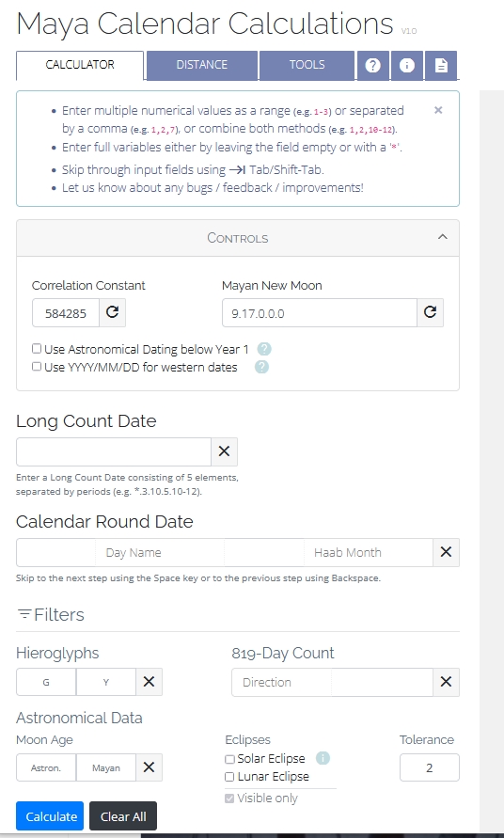Screen dimensions: 504x838
Task: Click the Clear All button
Action: 123,816
